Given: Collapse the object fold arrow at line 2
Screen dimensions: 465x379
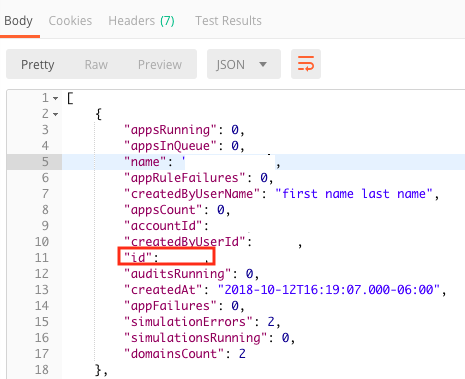Looking at the screenshot, I should (x=56, y=114).
